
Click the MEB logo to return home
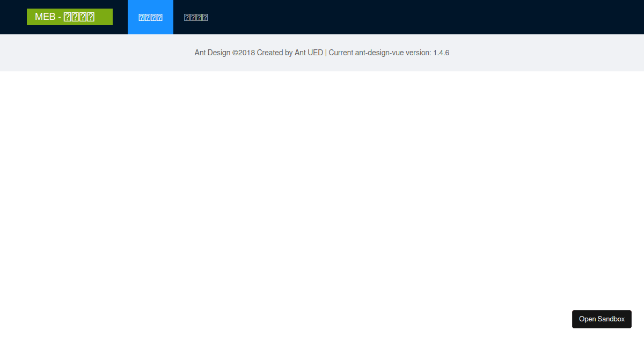(x=69, y=17)
